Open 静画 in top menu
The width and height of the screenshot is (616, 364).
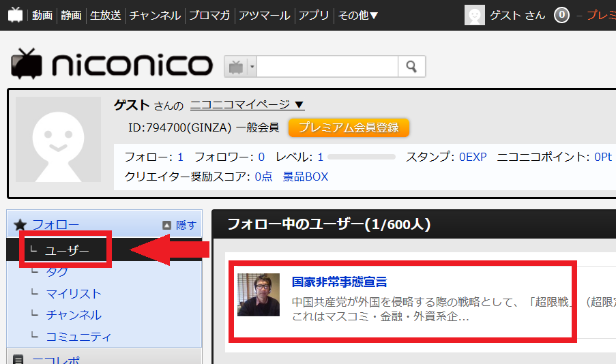[71, 15]
